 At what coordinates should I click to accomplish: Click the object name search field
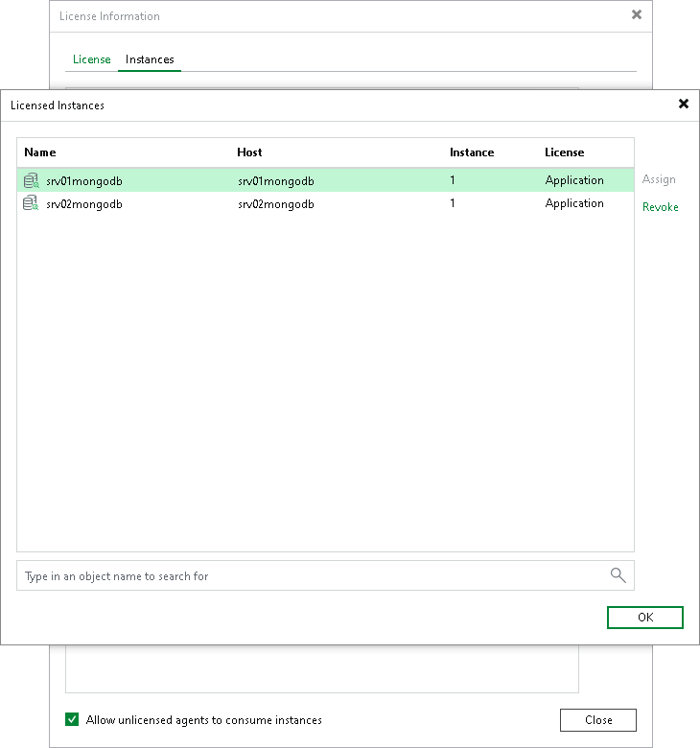pos(325,575)
